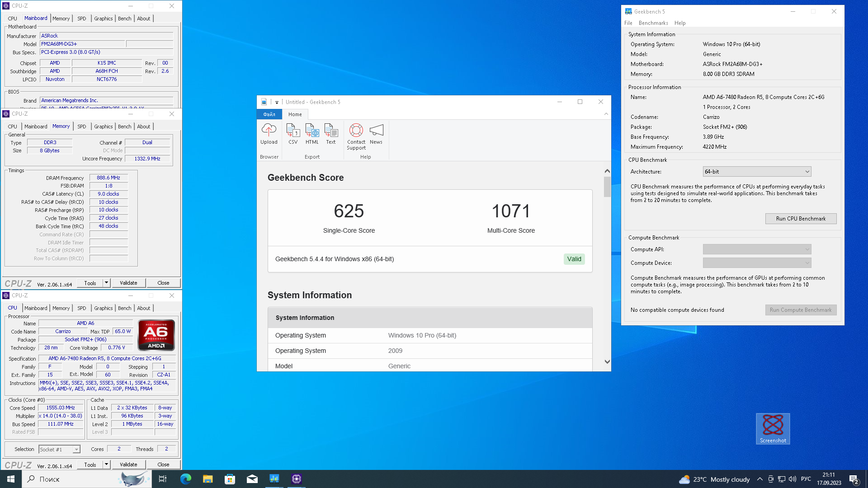Click Run CPU Benchmark button
Image resolution: width=868 pixels, height=488 pixels.
801,219
